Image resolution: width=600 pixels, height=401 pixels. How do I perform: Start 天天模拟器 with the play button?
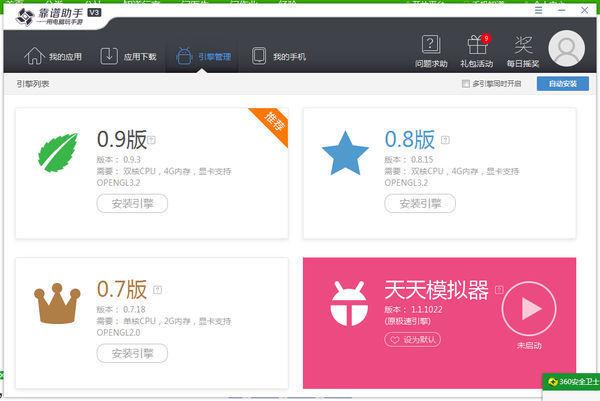(x=529, y=308)
